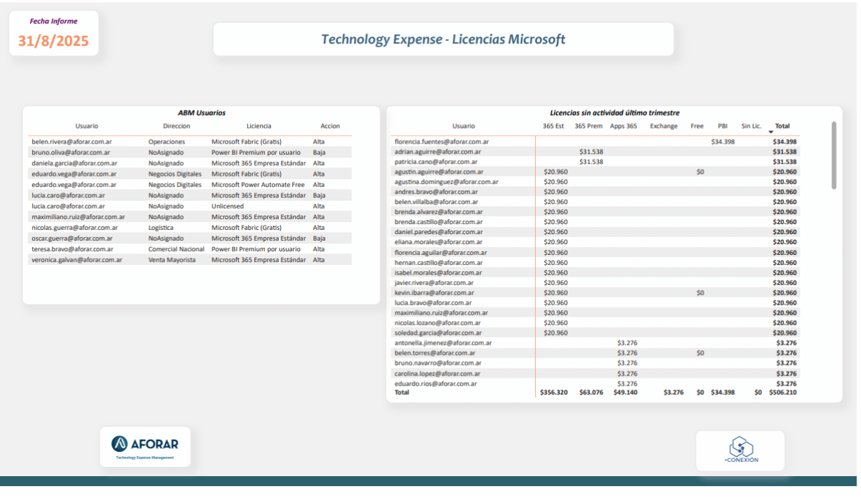Select nicolas.guerra@aforar.com.ar row
This screenshot has width=861, height=504.
pyautogui.click(x=190, y=228)
